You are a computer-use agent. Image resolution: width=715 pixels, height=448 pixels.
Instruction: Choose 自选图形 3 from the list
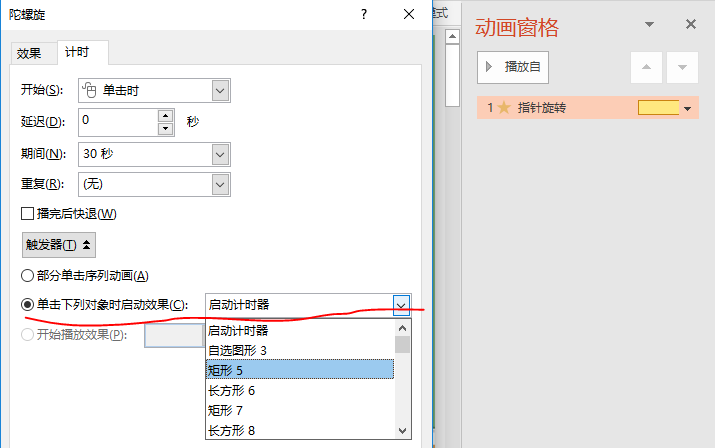(x=300, y=350)
